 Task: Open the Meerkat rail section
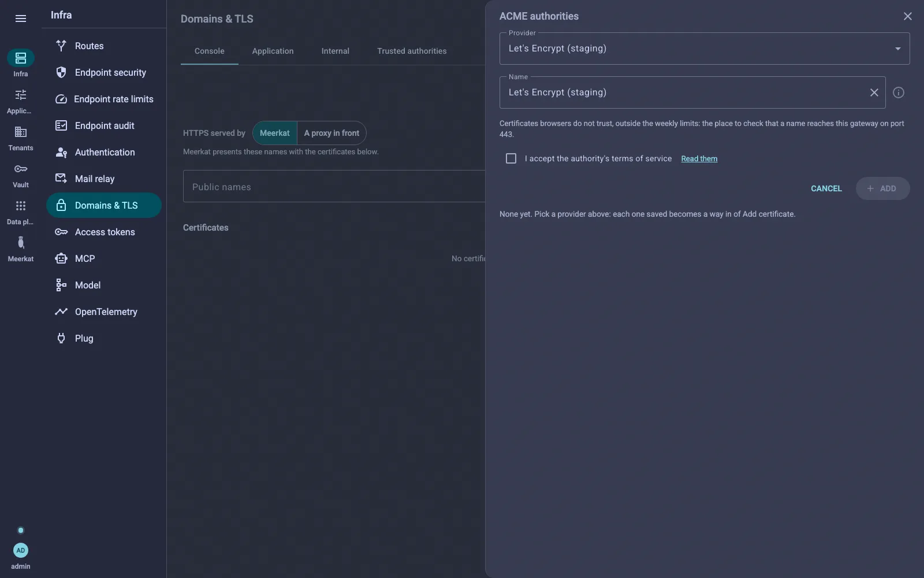pos(21,249)
